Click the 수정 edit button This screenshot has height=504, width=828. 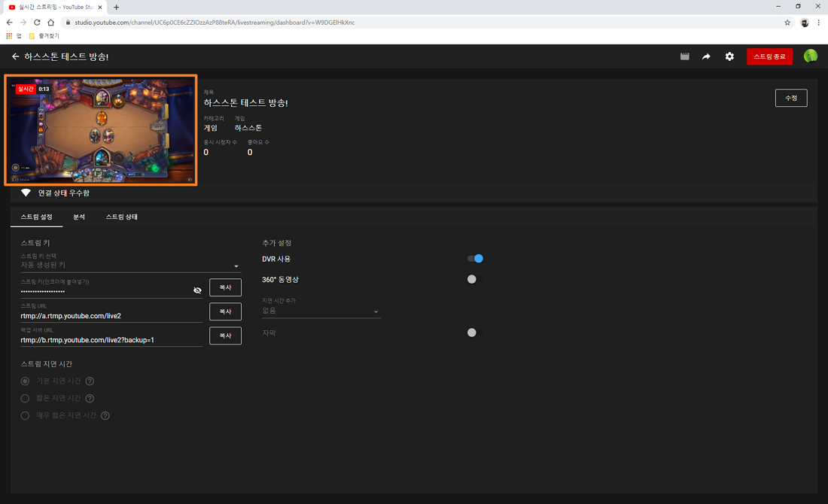coord(791,98)
